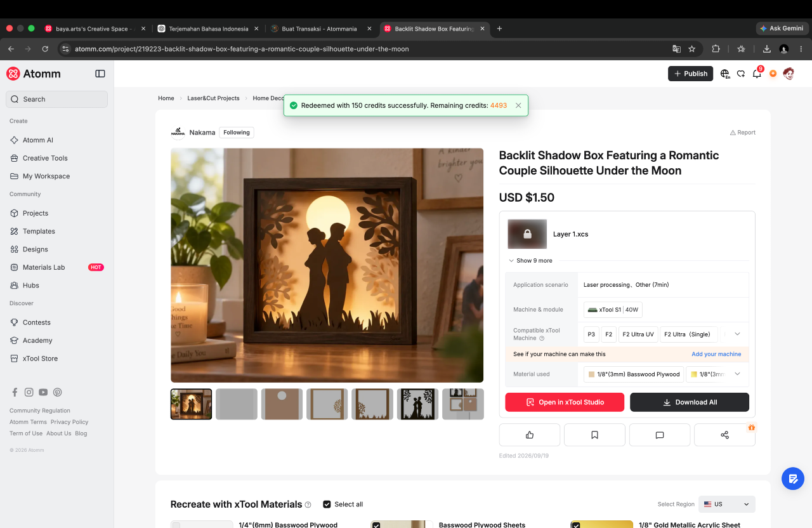This screenshot has height=528, width=812.
Task: Select the black couple silhouette thumbnail
Action: (x=417, y=404)
